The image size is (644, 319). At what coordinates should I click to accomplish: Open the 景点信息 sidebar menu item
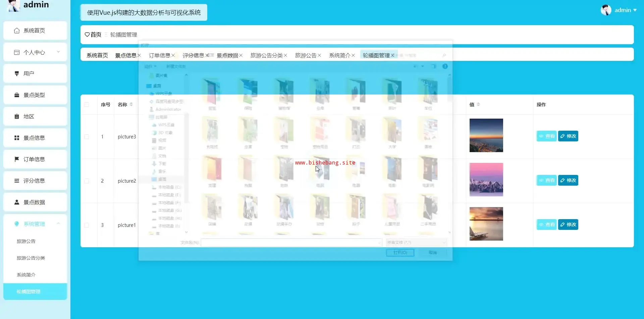(35, 138)
